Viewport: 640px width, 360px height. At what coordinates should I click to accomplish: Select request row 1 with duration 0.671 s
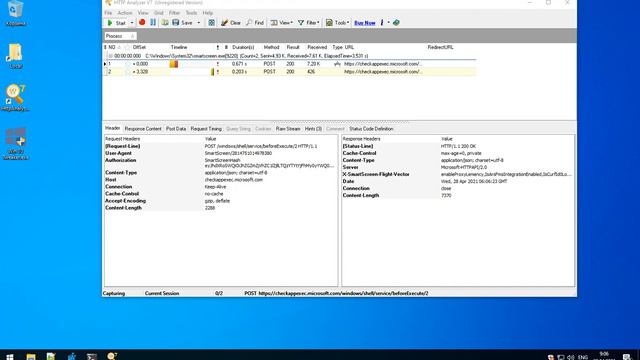(x=290, y=64)
